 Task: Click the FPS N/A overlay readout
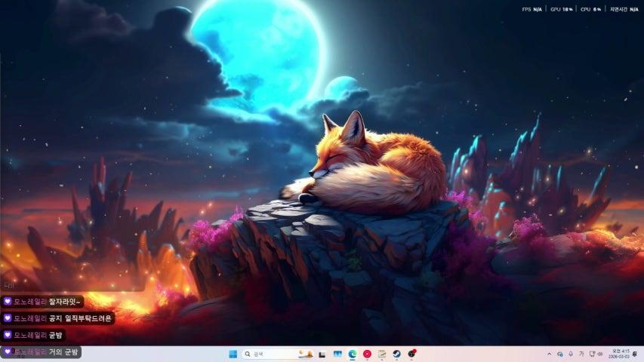532,9
